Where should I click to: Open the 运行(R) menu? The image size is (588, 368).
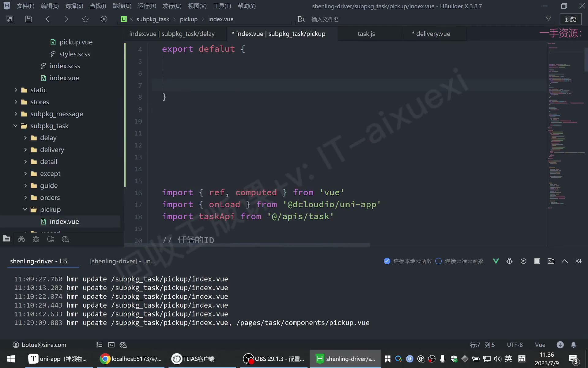pos(147,6)
